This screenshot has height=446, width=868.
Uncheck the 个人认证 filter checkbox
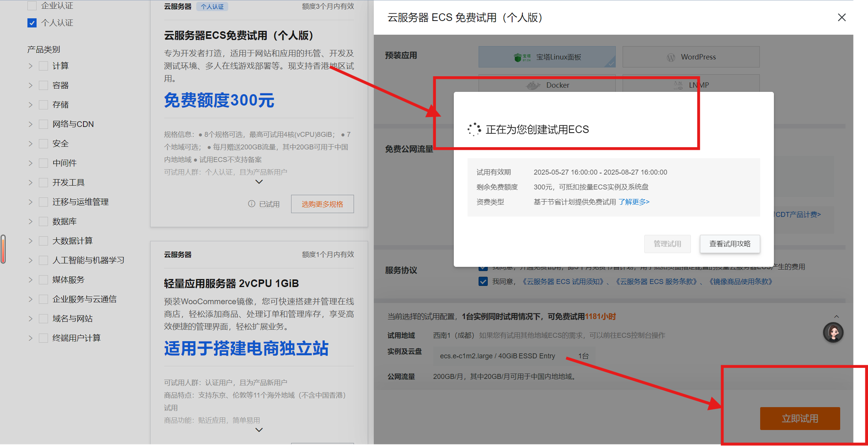click(x=32, y=23)
